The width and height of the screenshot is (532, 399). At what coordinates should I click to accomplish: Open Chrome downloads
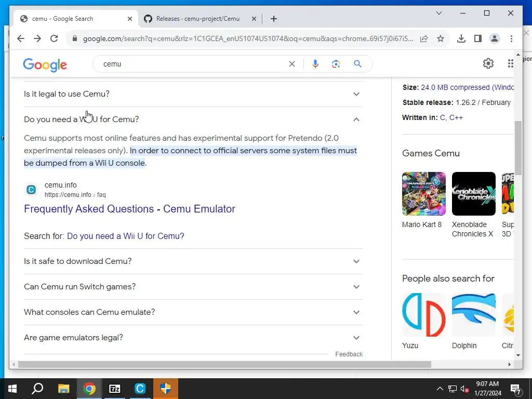tap(461, 38)
